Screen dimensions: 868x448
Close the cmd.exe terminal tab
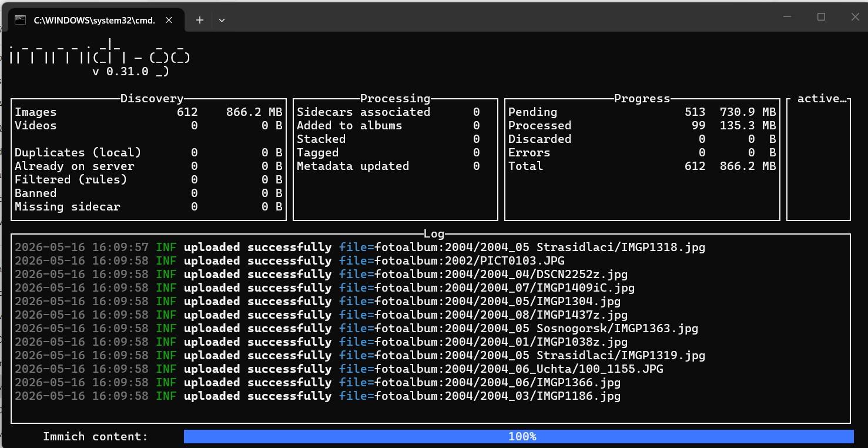point(169,20)
